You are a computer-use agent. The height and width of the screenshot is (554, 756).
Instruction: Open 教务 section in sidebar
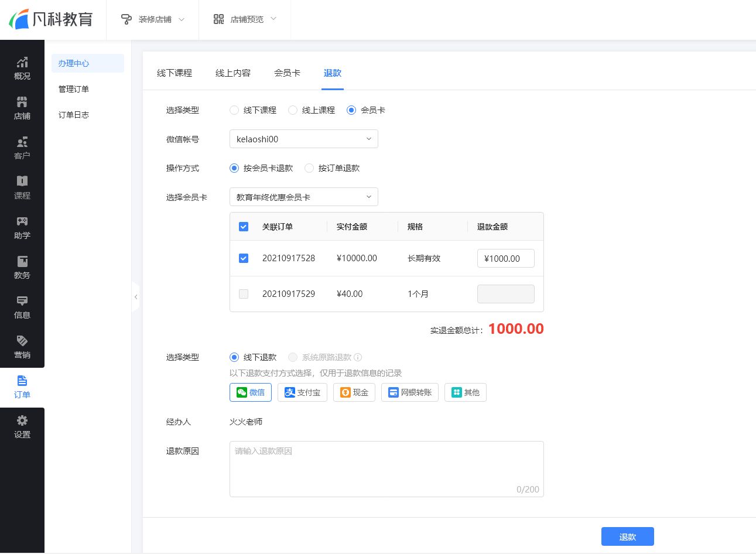point(22,268)
